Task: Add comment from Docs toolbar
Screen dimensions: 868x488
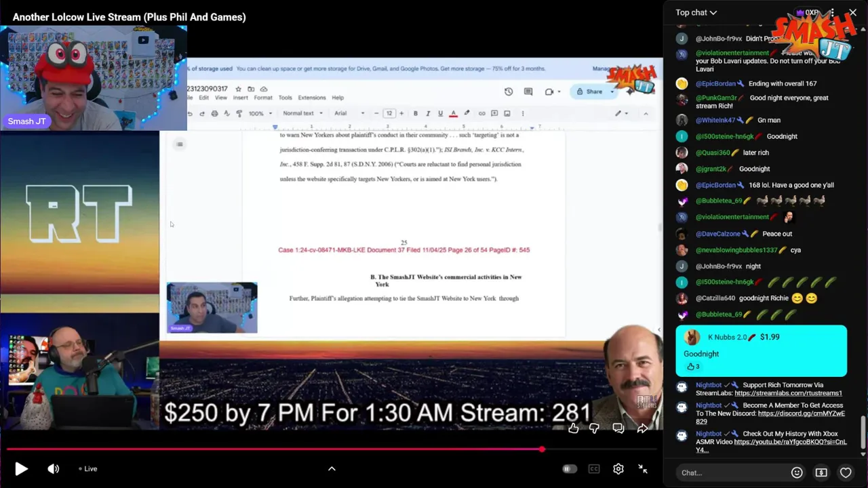Action: [x=494, y=113]
